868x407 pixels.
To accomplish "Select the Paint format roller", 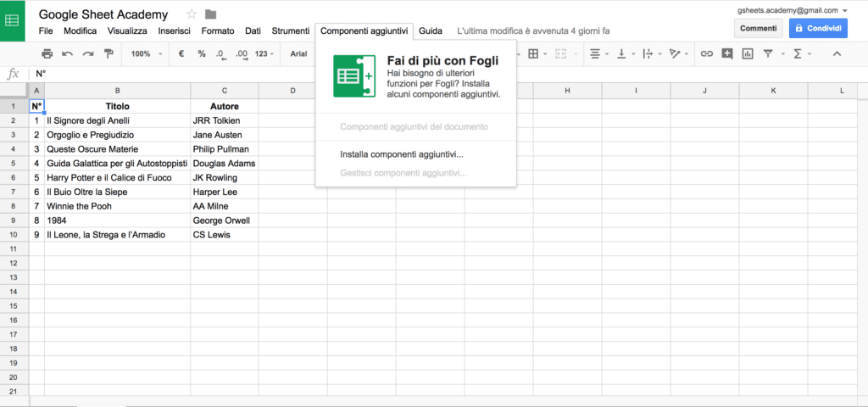I will pyautogui.click(x=108, y=53).
